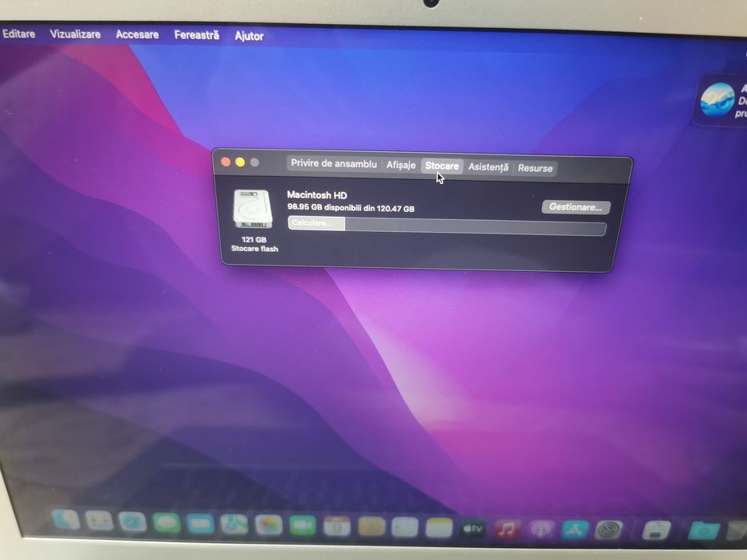Click the macOS notification icon at top right
The height and width of the screenshot is (560, 747).
click(x=717, y=99)
